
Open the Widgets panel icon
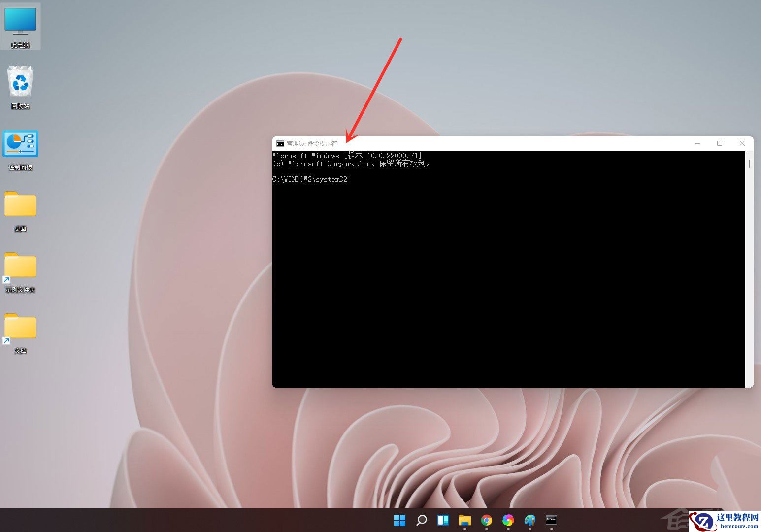(x=443, y=520)
